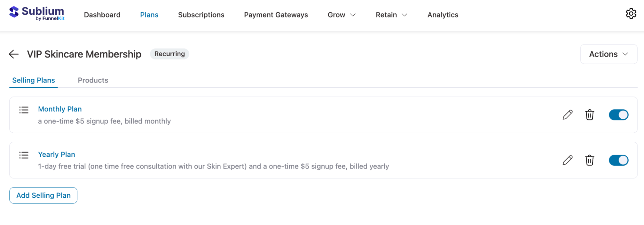Go back using the arrow icon
644x225 pixels.
(14, 54)
